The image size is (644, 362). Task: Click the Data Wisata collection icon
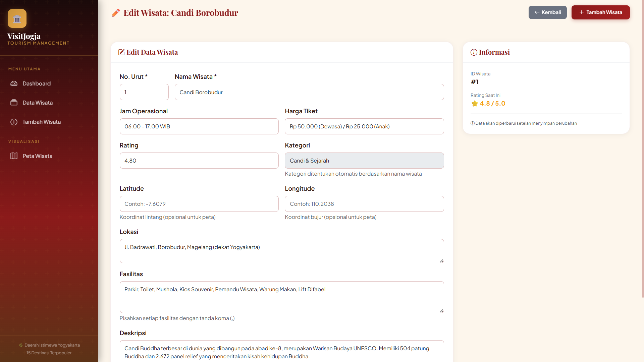pyautogui.click(x=14, y=103)
